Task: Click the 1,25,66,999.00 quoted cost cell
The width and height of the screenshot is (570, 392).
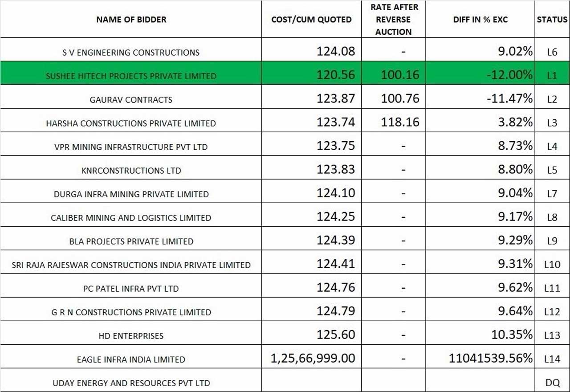Action: tap(313, 358)
